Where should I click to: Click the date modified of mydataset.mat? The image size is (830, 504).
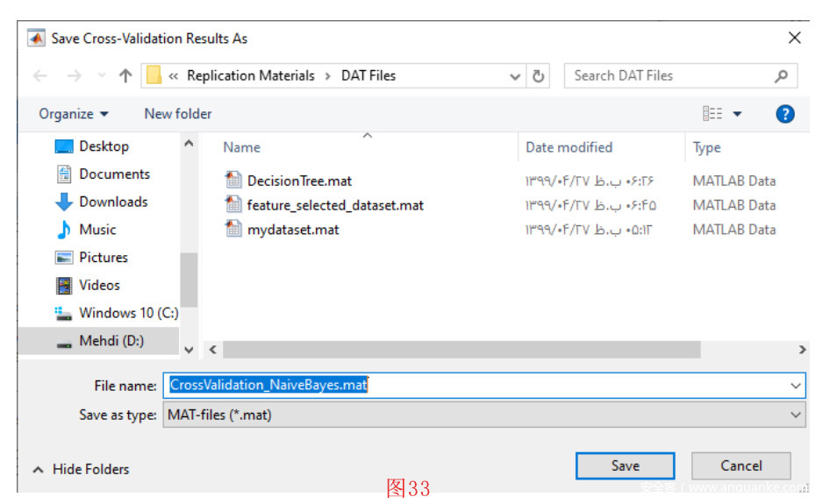pos(589,230)
